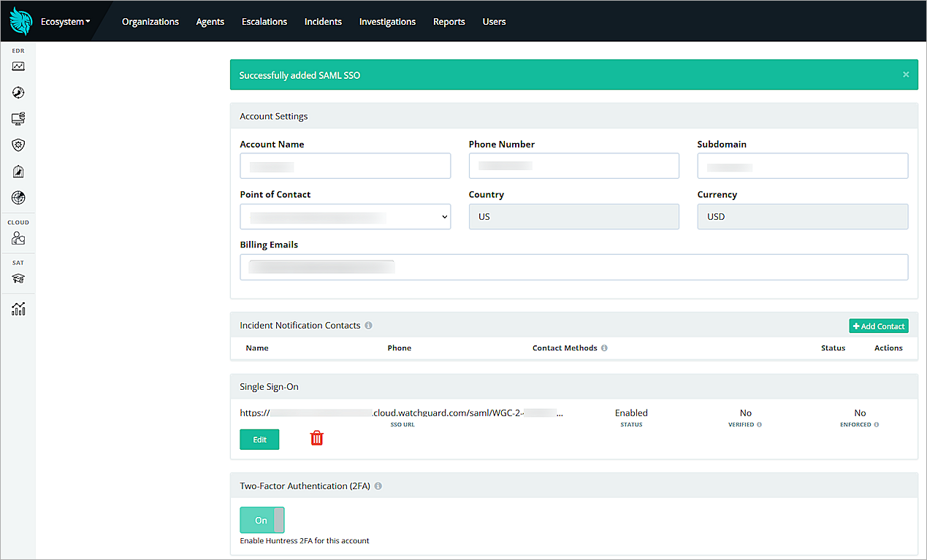Toggle Huntress 2FA off for this account
Viewport: 927px width, 560px height.
click(x=262, y=519)
